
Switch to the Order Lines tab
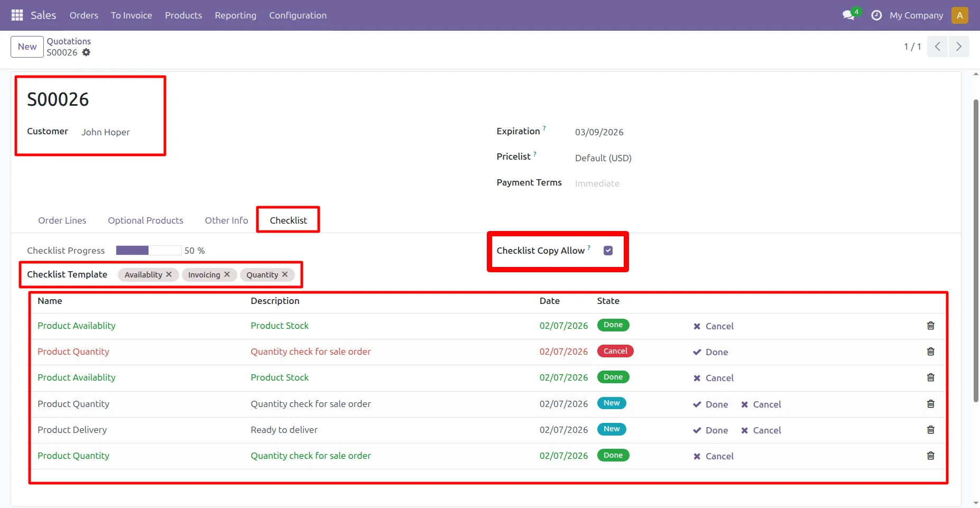pos(62,220)
